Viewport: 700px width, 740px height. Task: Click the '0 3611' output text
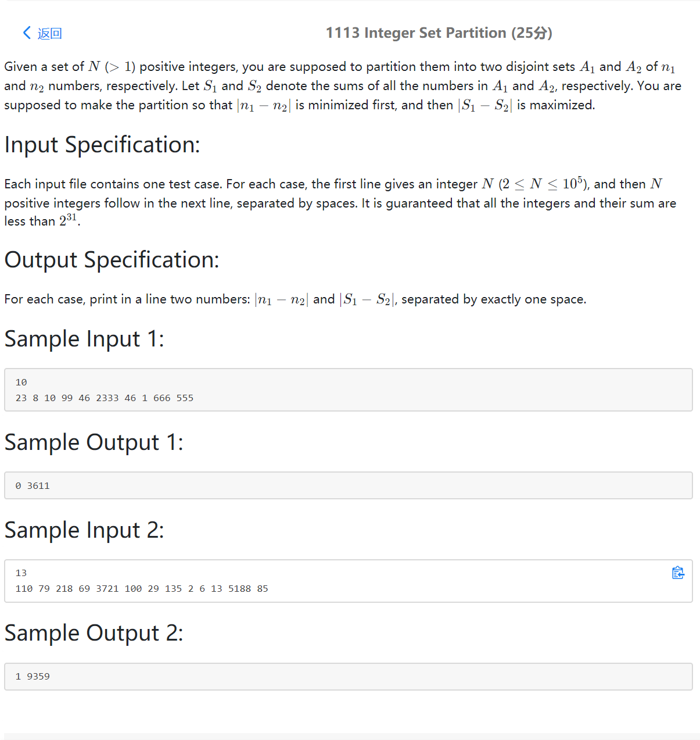pos(33,486)
